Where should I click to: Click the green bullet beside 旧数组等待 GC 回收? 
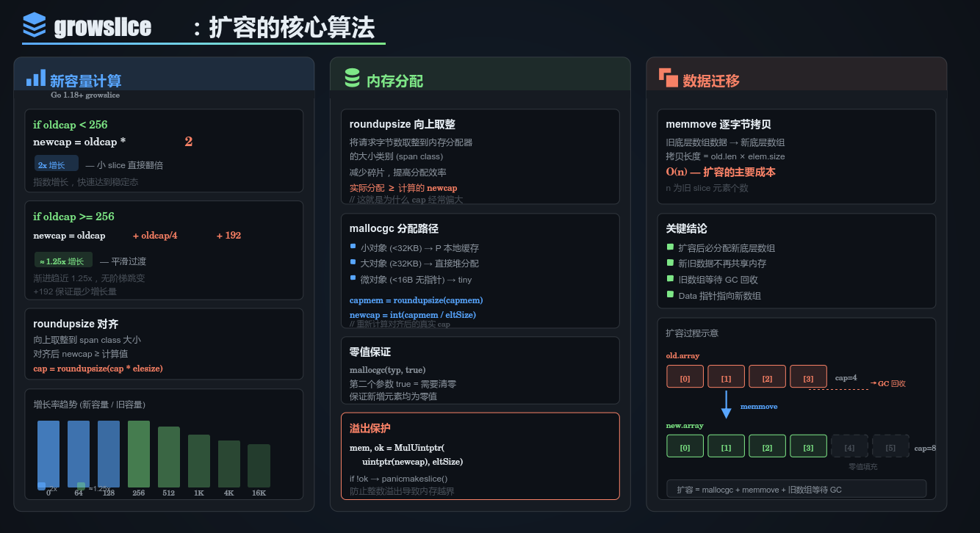[670, 278]
